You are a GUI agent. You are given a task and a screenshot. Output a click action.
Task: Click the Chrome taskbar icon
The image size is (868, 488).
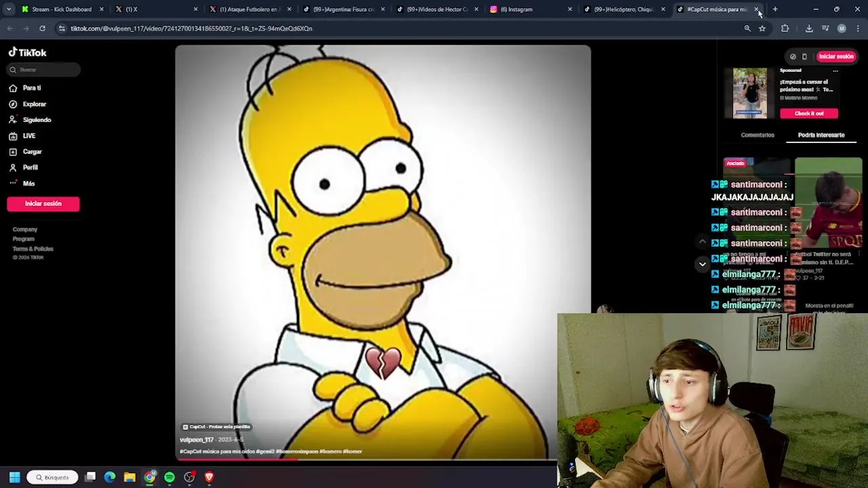pyautogui.click(x=150, y=477)
